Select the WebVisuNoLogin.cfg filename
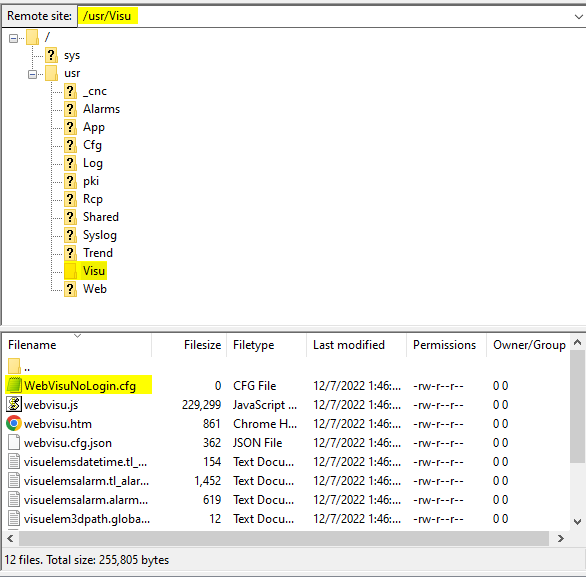Image resolution: width=586 pixels, height=577 pixels. (80, 386)
